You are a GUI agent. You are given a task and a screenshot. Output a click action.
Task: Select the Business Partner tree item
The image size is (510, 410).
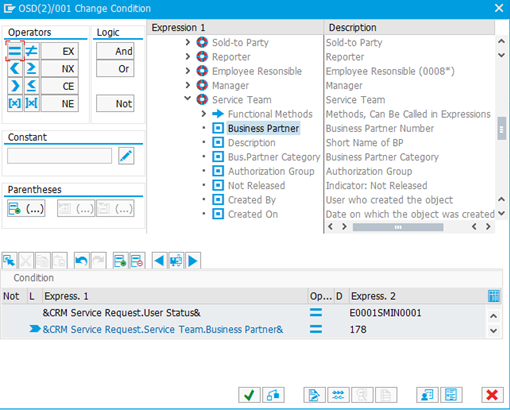[x=263, y=128]
